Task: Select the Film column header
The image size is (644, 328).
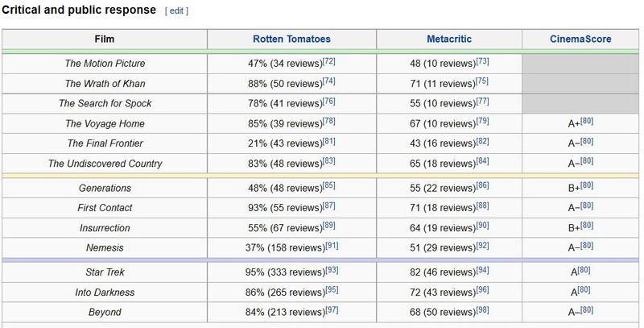Action: tap(105, 39)
